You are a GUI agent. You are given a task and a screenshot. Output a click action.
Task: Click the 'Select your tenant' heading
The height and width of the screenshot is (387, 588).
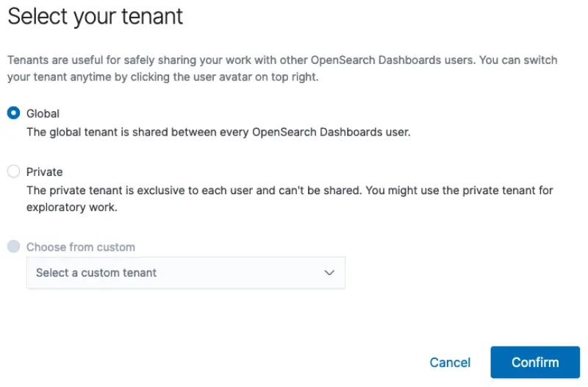[x=96, y=16]
